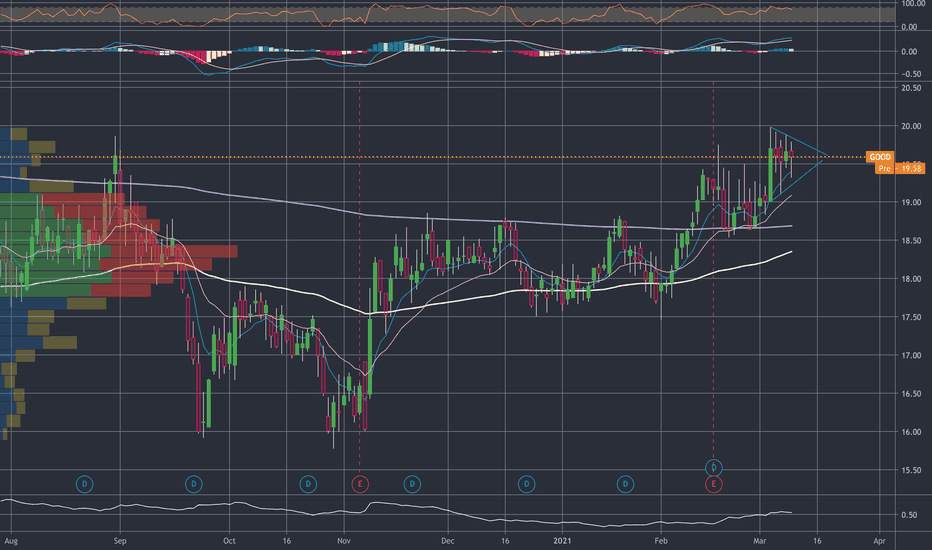Click the 100.00 oscillator scale label

tap(912, 4)
